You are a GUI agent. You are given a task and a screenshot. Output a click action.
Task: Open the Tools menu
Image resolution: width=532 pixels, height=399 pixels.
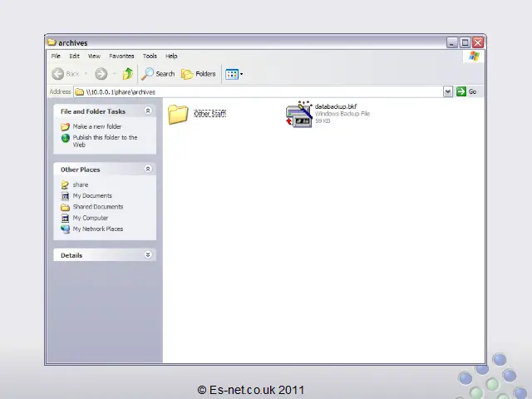coord(150,56)
